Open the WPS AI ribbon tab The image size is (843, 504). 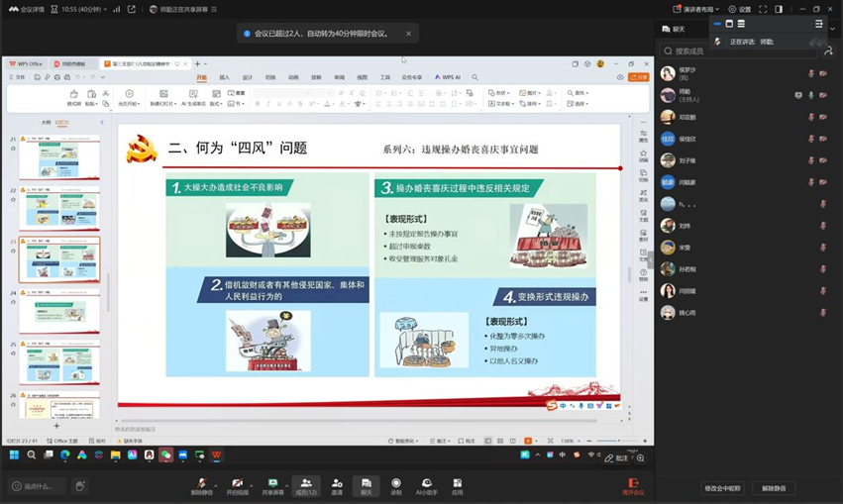[x=450, y=77]
